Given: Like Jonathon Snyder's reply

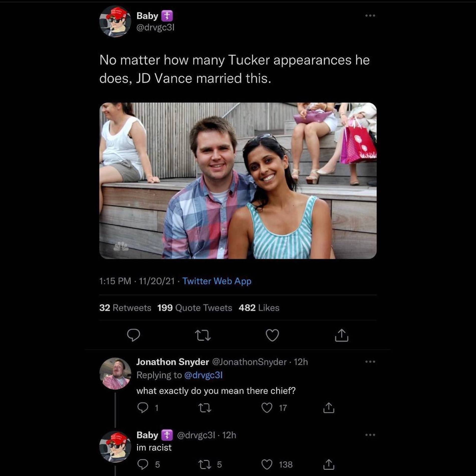Looking at the screenshot, I should click(x=267, y=408).
